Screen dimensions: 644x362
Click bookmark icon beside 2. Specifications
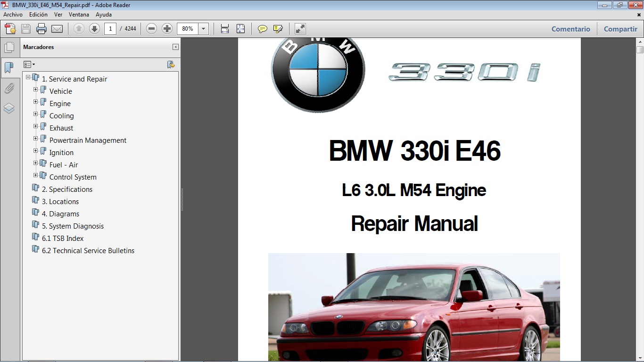35,189
